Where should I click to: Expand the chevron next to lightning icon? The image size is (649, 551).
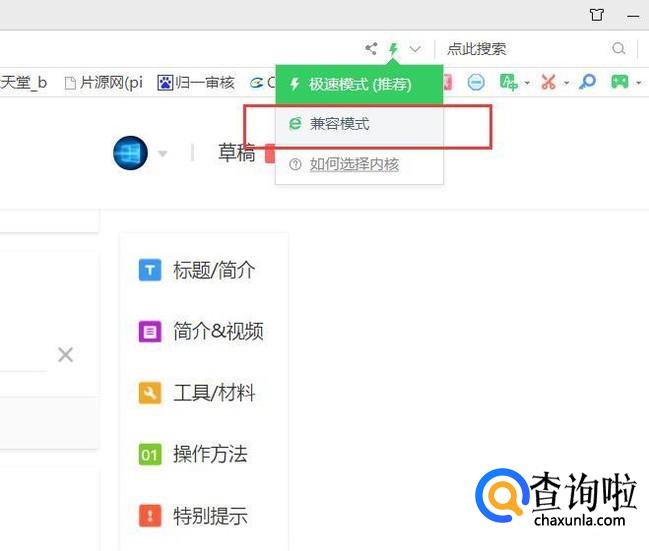[x=415, y=49]
